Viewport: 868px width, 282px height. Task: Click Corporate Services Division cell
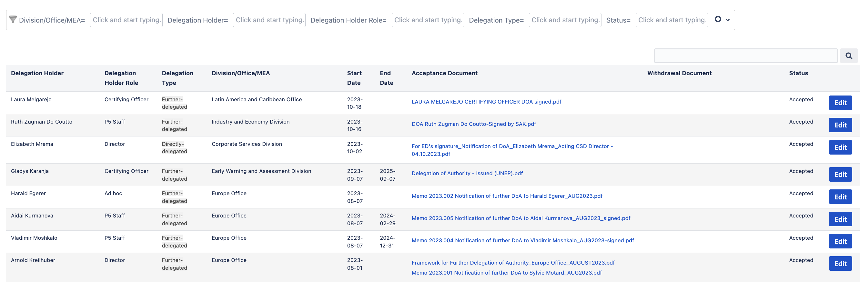click(247, 144)
